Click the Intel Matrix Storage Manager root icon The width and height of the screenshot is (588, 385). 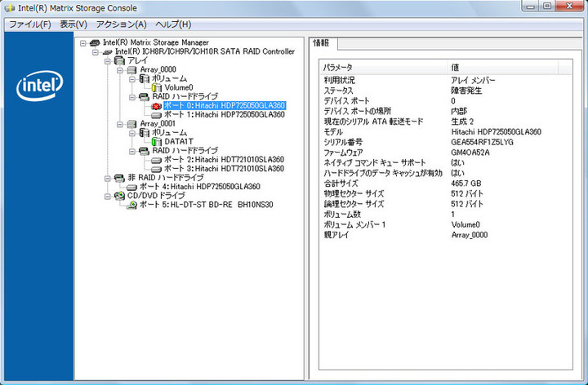(x=95, y=42)
